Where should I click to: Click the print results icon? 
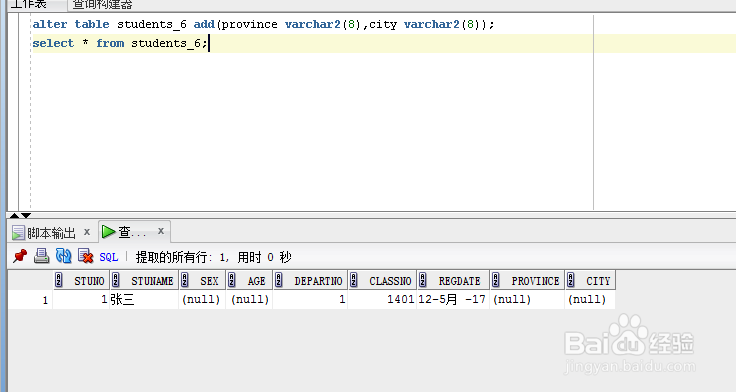pos(41,256)
